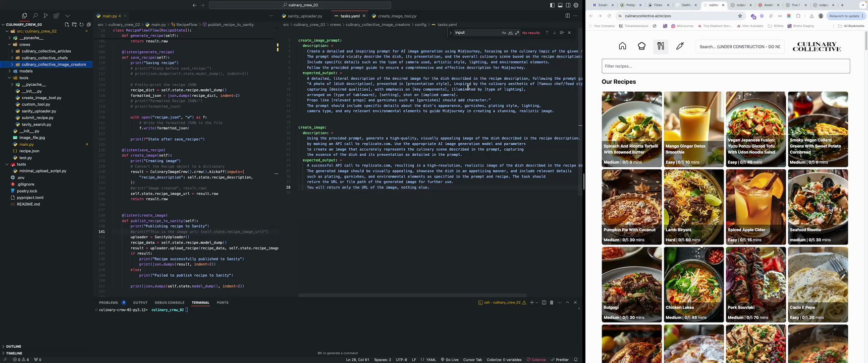868x363 pixels.
Task: Open the Explorer view in the activity bar
Action: pos(24,16)
